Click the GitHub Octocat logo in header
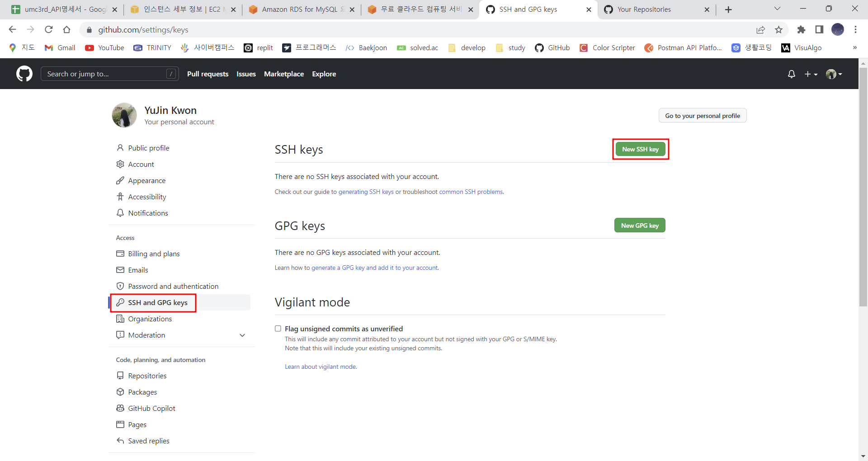 coord(24,74)
